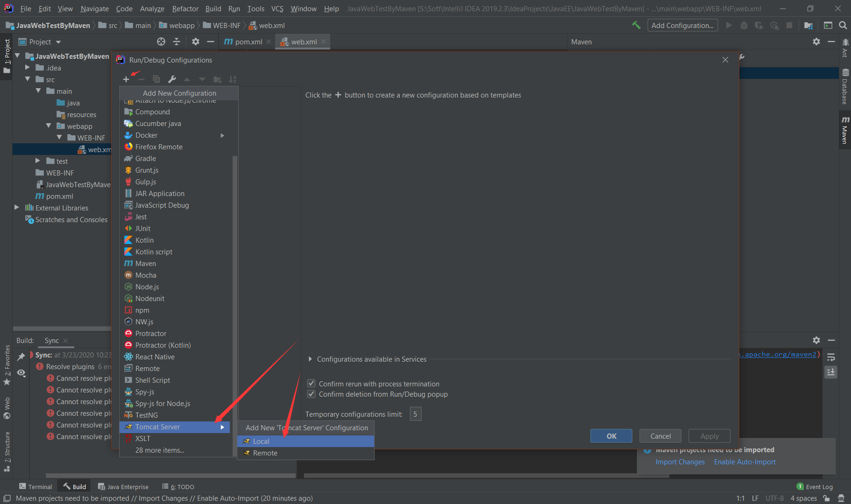Close the Sync tab in Build panel
Image resolution: width=851 pixels, height=504 pixels.
[65, 341]
